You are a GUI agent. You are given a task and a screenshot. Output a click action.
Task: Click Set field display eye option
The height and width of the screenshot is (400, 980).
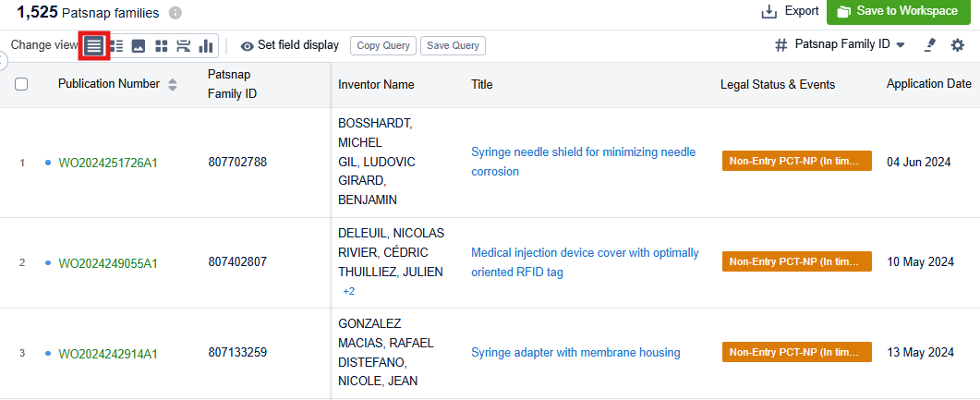click(290, 45)
